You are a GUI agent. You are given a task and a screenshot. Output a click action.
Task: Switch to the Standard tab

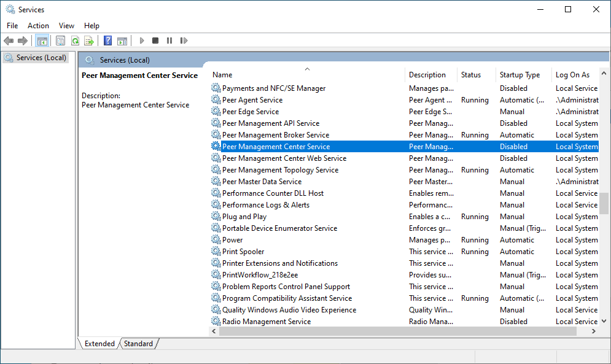[x=138, y=344]
